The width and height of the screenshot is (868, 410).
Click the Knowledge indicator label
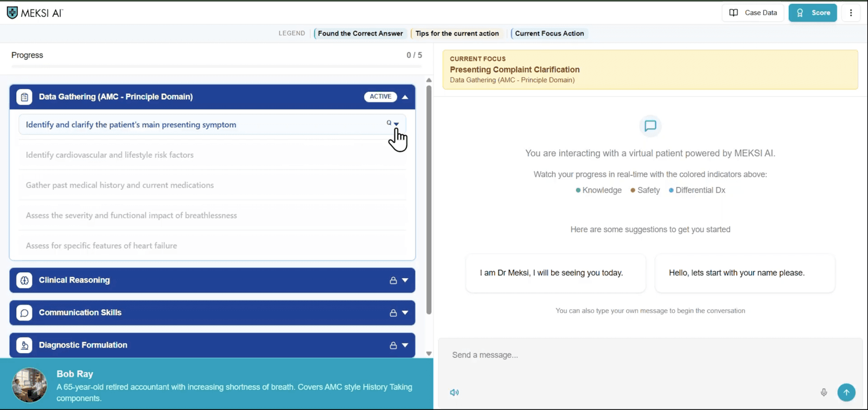click(x=602, y=190)
